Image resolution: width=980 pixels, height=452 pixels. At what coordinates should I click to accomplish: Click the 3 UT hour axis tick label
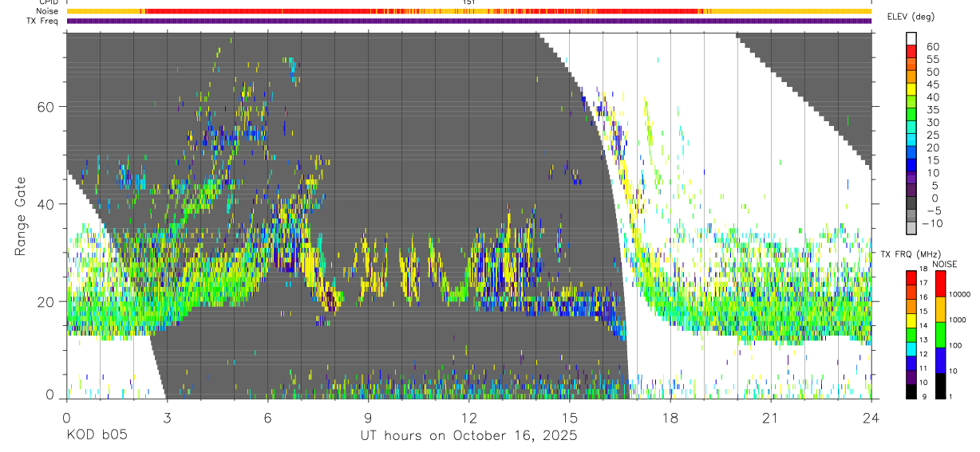167,418
